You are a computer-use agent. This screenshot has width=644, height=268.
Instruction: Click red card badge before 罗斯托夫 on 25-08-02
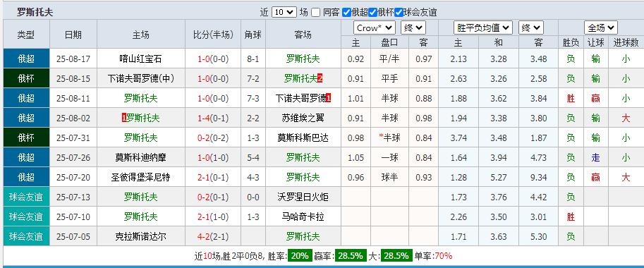click(124, 118)
